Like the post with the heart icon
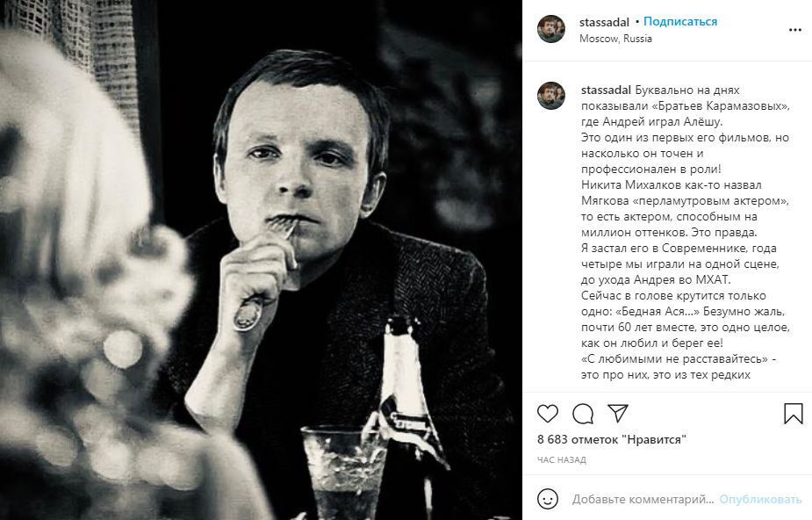812x520 pixels. tap(547, 414)
